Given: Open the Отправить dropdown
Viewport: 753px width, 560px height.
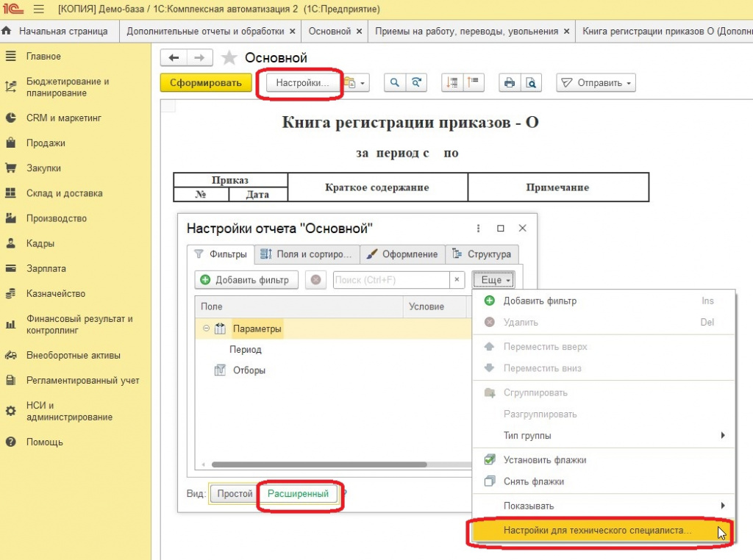Looking at the screenshot, I should (x=596, y=83).
